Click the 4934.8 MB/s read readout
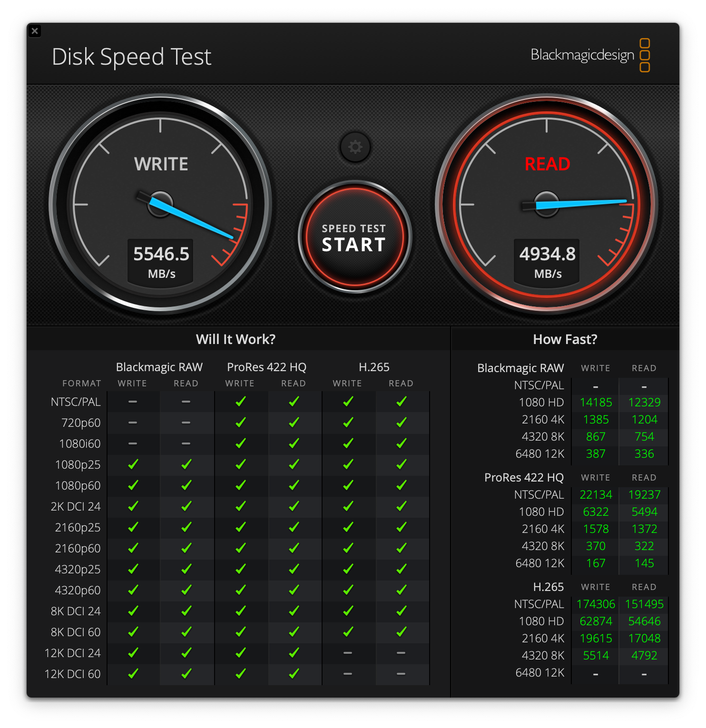 point(546,261)
